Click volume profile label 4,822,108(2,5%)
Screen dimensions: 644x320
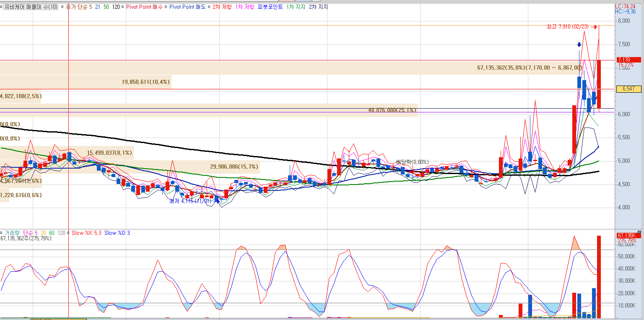pos(21,96)
